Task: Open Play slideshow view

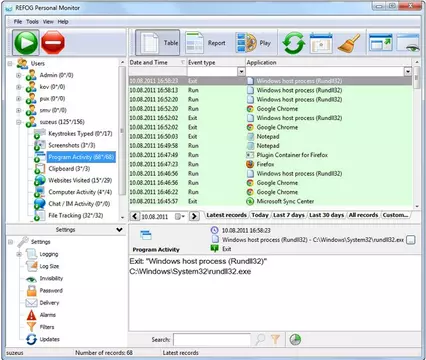Action: point(254,43)
